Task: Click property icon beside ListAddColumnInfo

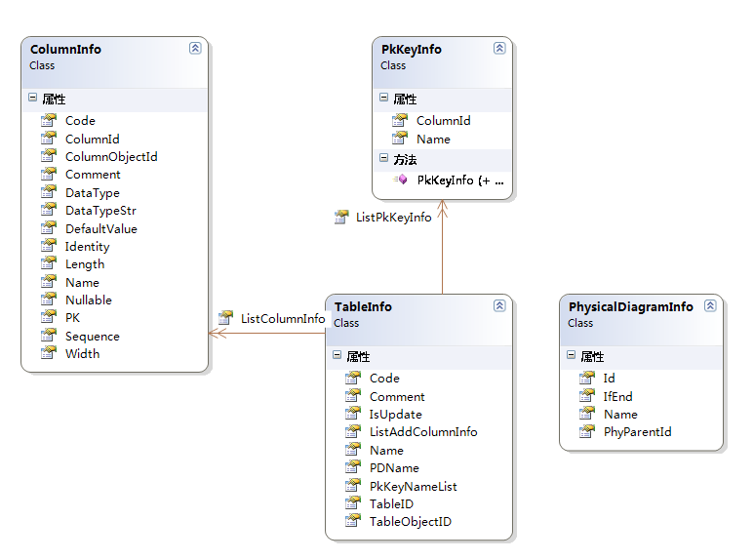Action: (353, 431)
